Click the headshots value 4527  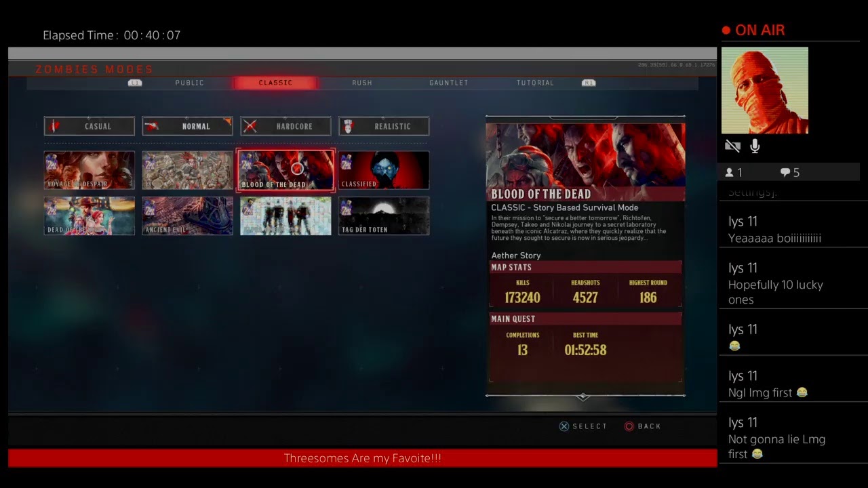(x=585, y=298)
